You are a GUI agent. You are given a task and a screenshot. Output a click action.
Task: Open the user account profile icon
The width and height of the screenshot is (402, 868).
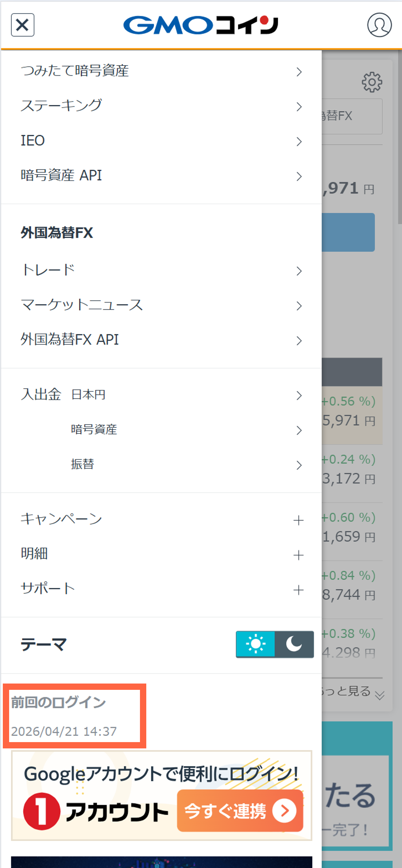(x=379, y=25)
